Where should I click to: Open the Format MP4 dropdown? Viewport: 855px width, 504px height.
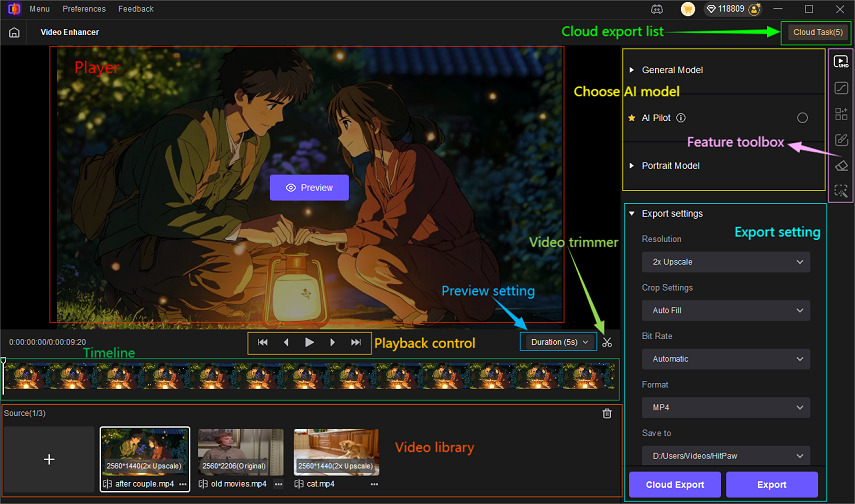coord(726,407)
